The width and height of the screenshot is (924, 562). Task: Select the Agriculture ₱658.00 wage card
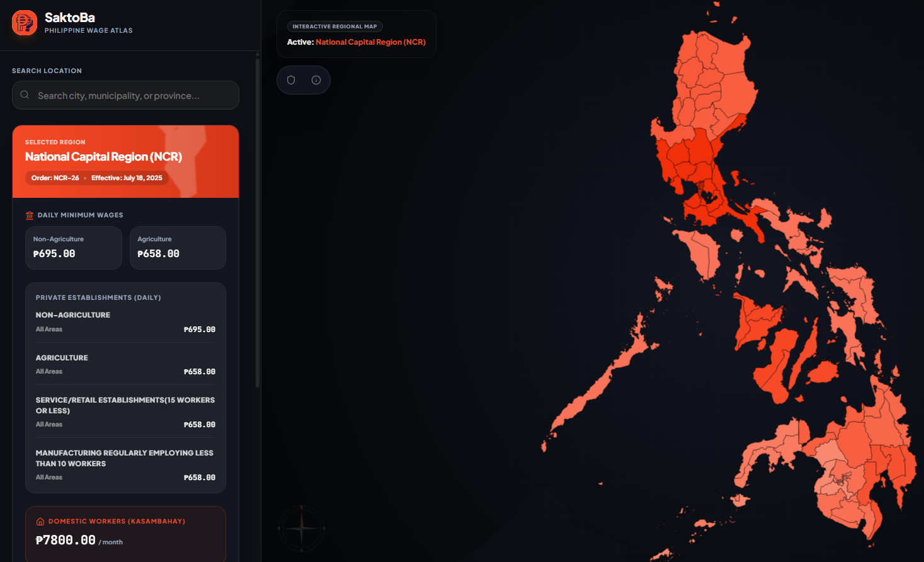point(178,248)
